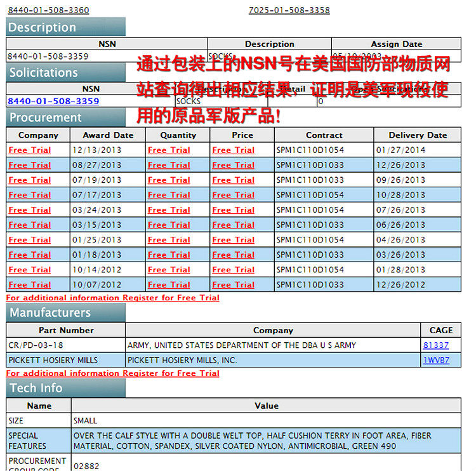Select part number CR/PD-03-18 cell
The height and width of the screenshot is (471, 476).
[x=66, y=345]
